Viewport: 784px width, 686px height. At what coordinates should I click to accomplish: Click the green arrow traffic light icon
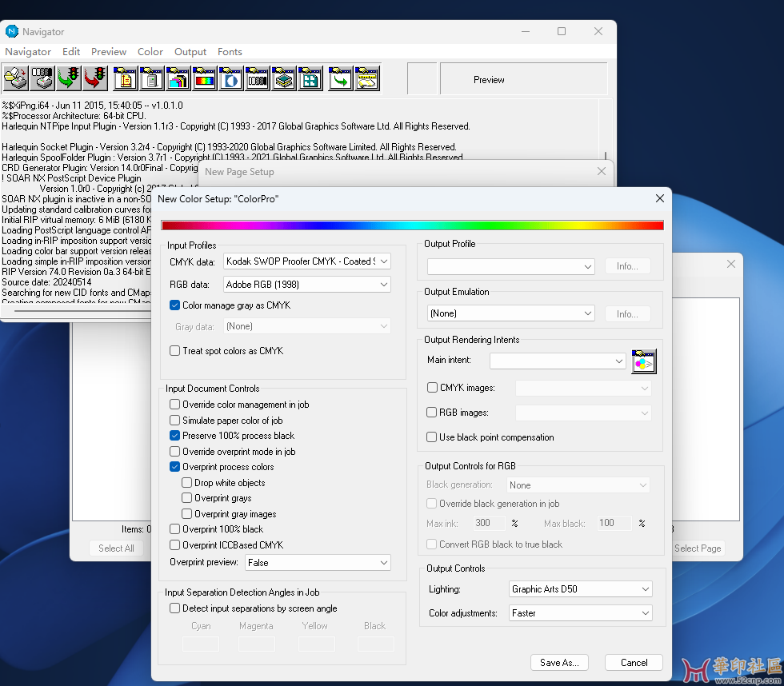(x=69, y=78)
